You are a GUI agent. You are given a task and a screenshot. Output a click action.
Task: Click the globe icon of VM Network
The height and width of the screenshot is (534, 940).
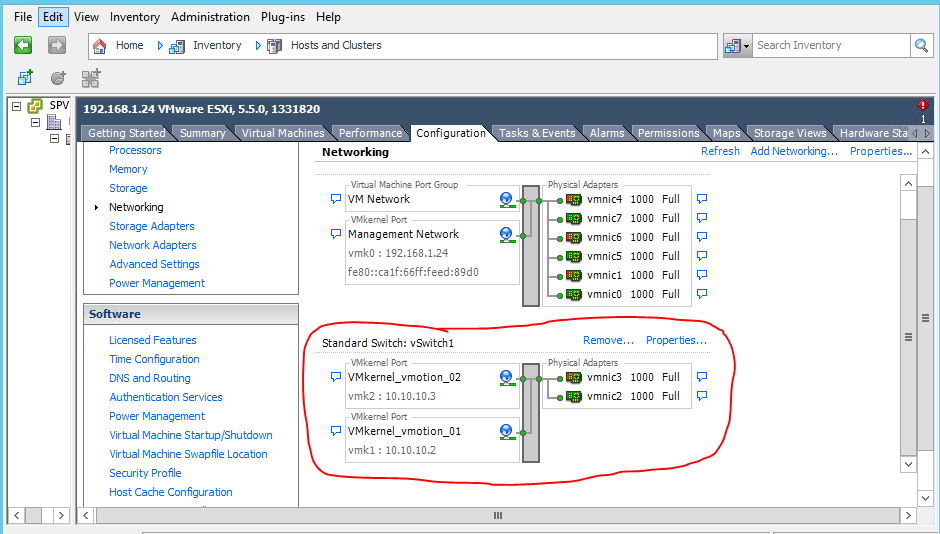point(507,200)
